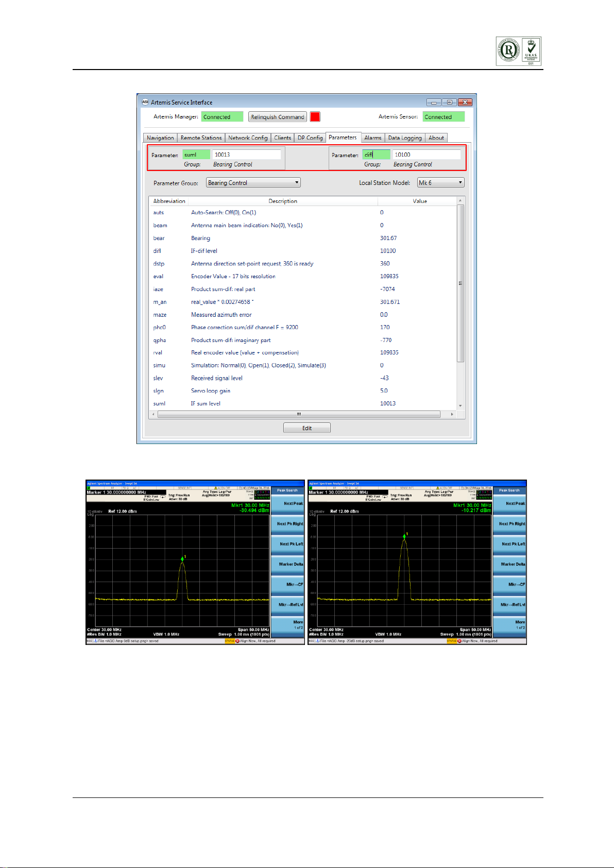Click the UKAS accreditation logo in the page header
This screenshot has width=614, height=868.
click(531, 51)
